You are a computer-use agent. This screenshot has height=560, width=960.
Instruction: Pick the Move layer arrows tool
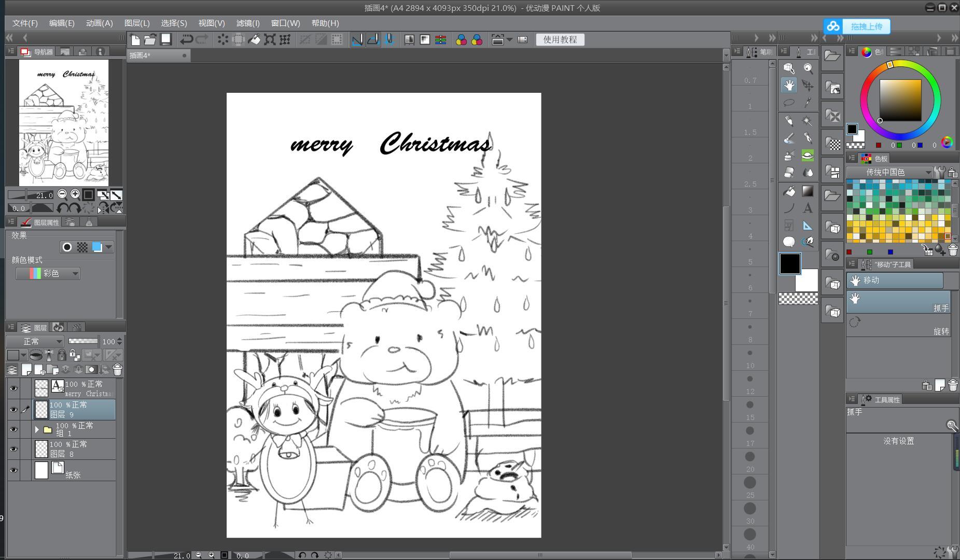click(808, 86)
